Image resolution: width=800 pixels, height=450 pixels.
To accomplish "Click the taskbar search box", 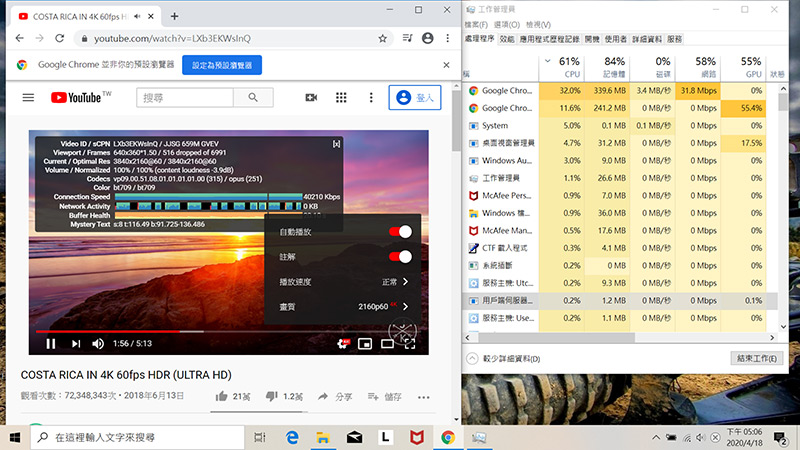I will pos(138,437).
